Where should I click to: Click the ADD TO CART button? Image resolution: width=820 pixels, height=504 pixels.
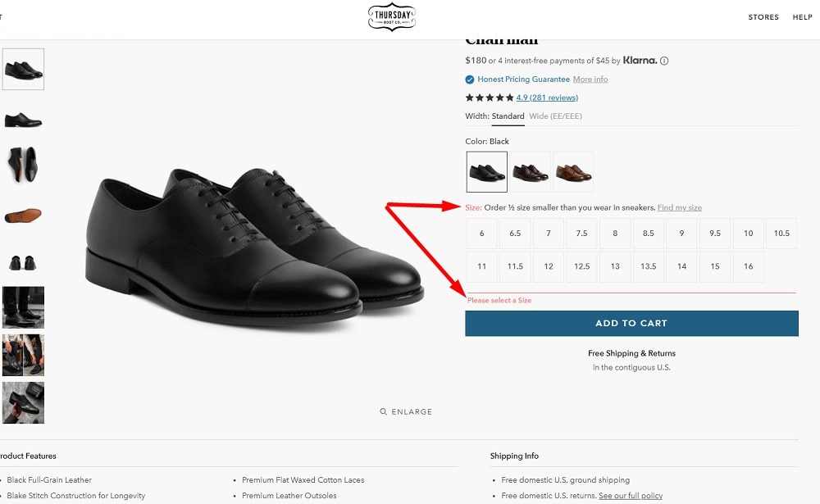(631, 323)
